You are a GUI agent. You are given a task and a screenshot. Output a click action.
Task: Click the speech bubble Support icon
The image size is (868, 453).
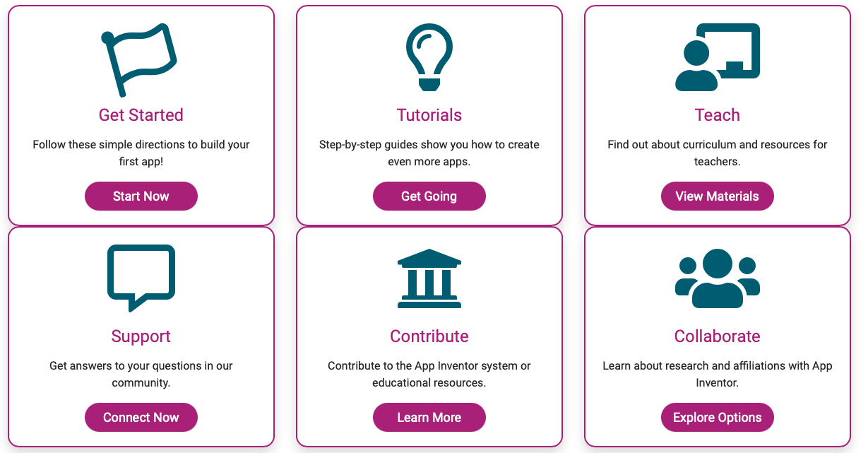coord(141,278)
